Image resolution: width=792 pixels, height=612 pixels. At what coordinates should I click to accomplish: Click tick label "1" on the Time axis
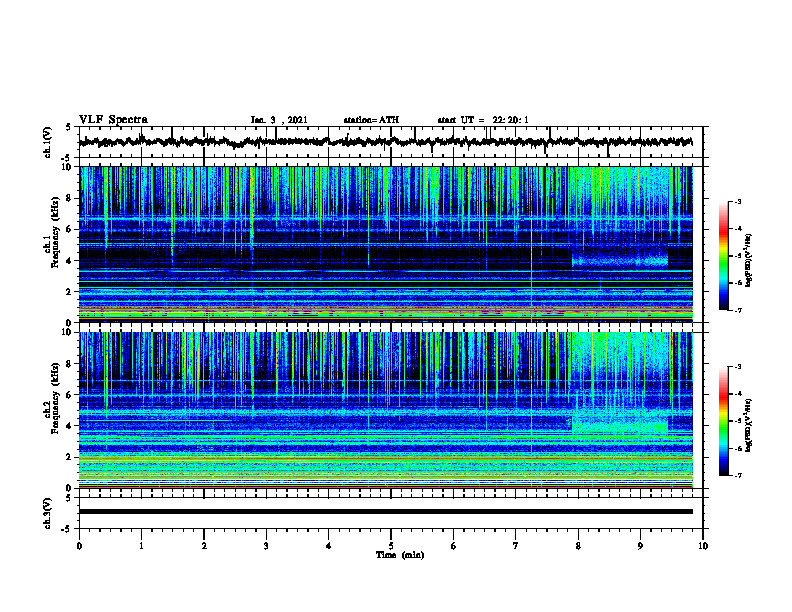141,546
